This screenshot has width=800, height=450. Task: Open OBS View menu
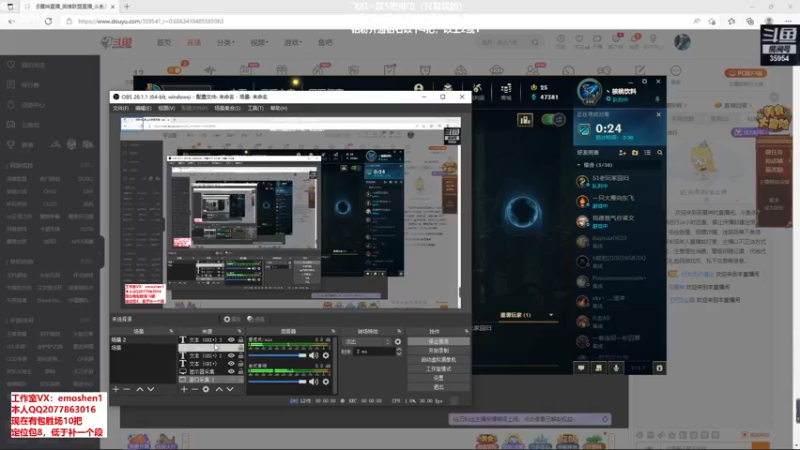coord(166,108)
